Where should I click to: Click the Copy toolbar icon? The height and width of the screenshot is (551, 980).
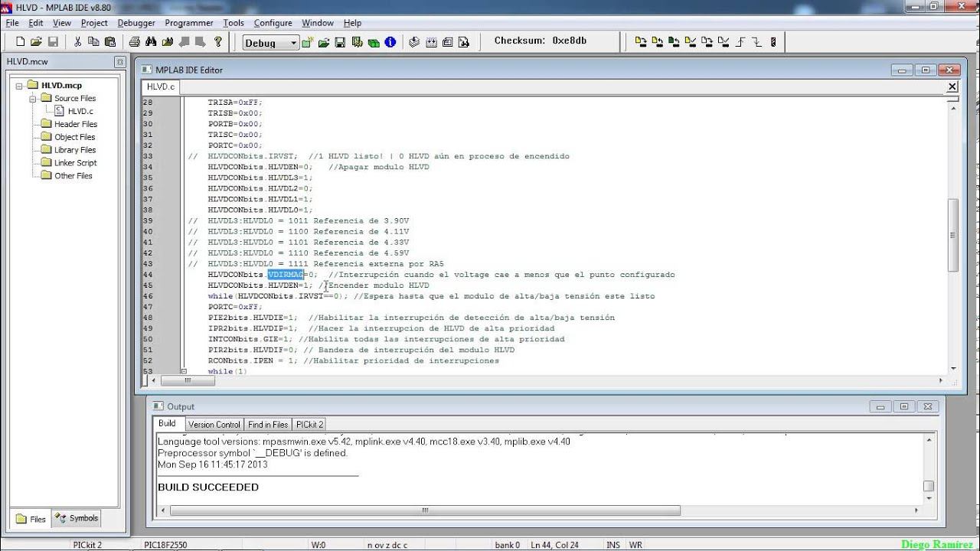[x=93, y=42]
